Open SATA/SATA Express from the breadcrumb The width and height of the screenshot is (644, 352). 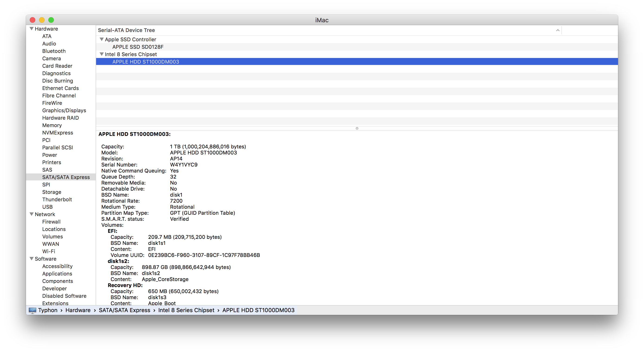point(124,310)
